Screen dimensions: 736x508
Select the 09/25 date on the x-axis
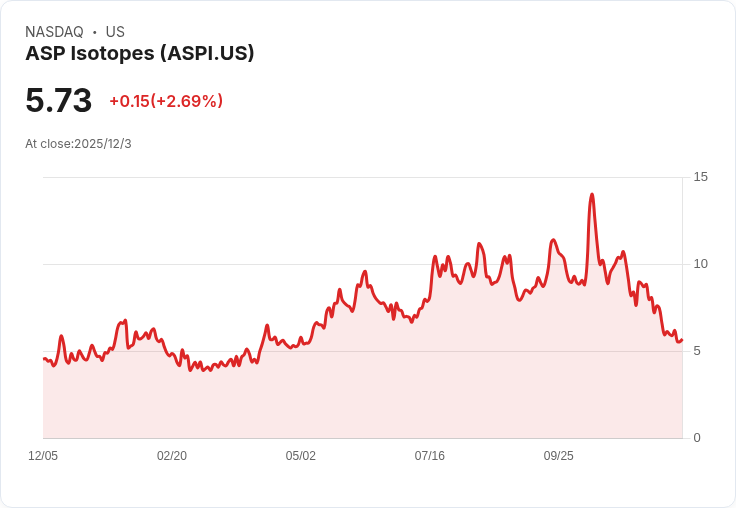tap(559, 456)
